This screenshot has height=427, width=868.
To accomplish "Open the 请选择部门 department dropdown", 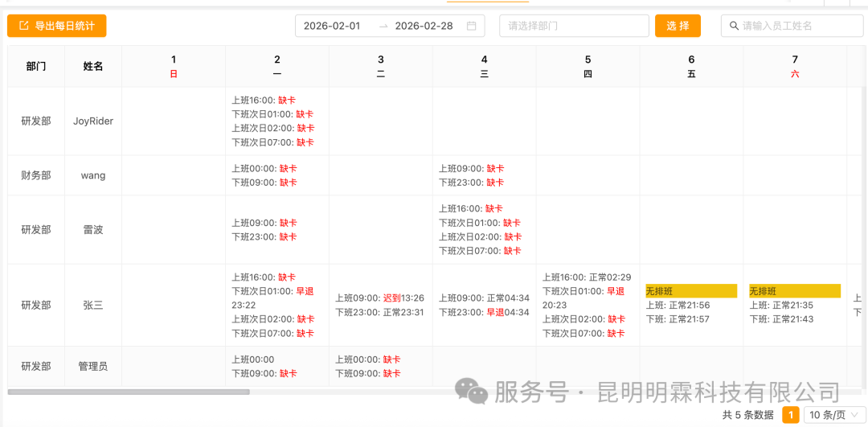I will click(x=573, y=26).
